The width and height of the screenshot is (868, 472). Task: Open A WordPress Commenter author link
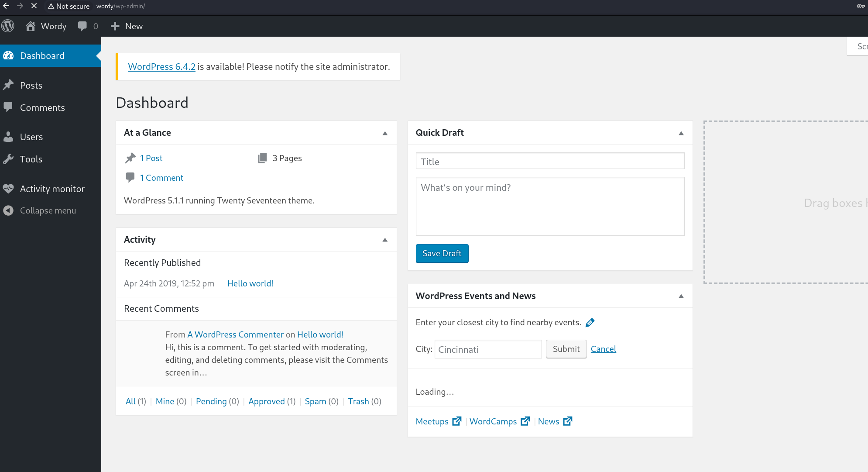(236, 334)
